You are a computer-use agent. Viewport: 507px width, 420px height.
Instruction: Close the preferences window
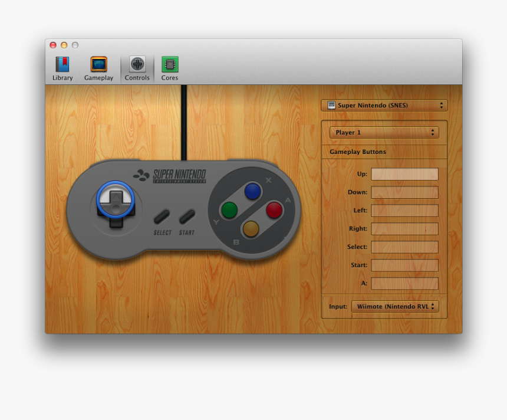pos(53,45)
